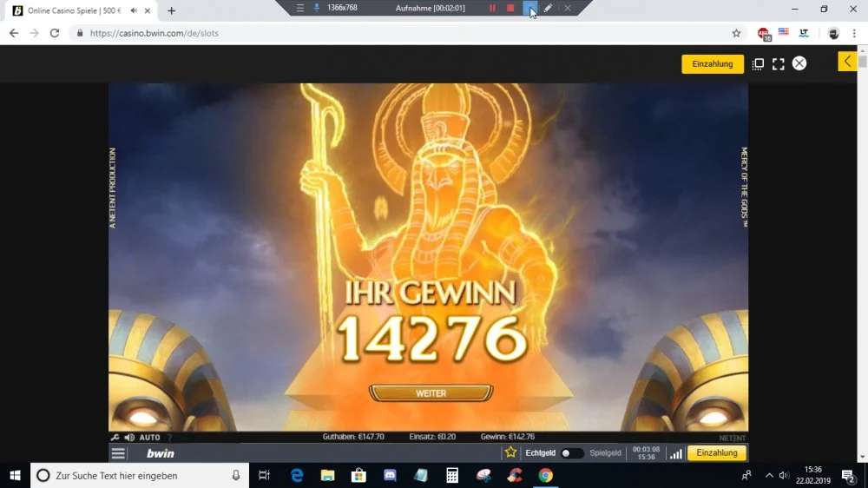The height and width of the screenshot is (488, 868).
Task: Click the signal strength bars icon
Action: pos(676,453)
